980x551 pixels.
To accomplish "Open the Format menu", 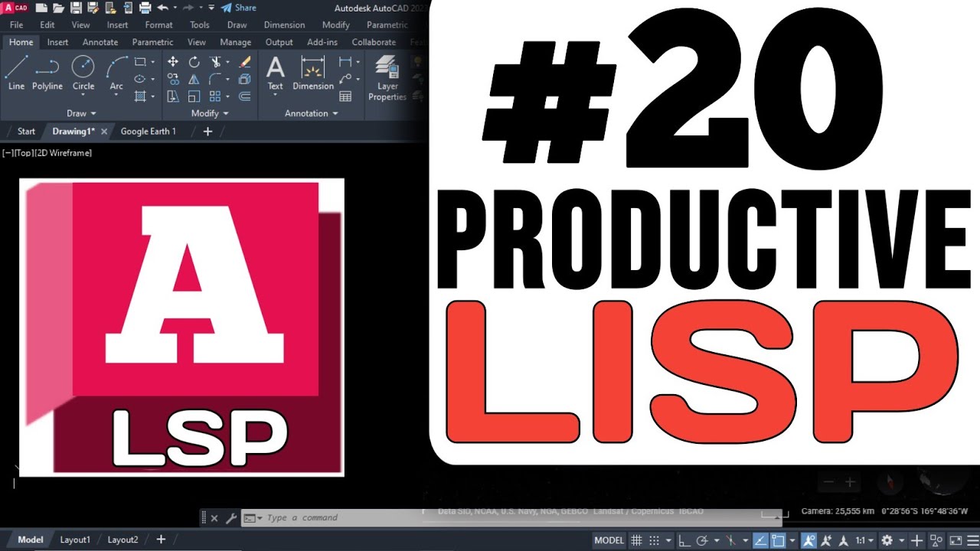I will pos(158,24).
